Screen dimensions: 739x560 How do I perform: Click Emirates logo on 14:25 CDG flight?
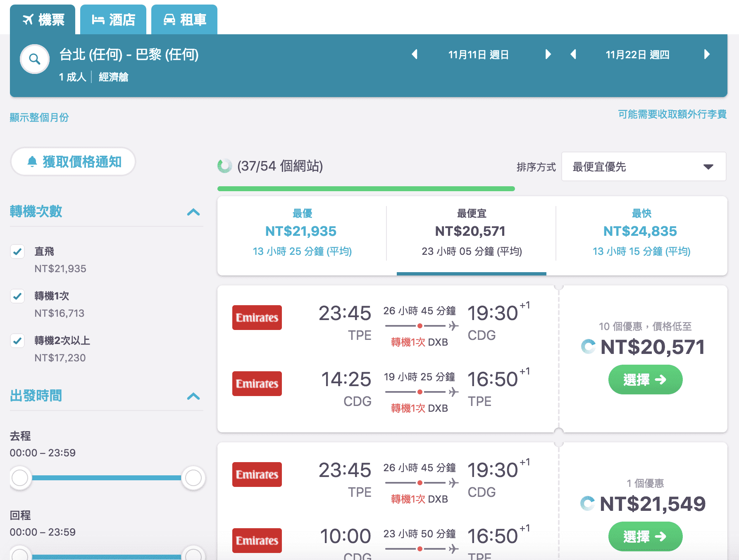[257, 384]
